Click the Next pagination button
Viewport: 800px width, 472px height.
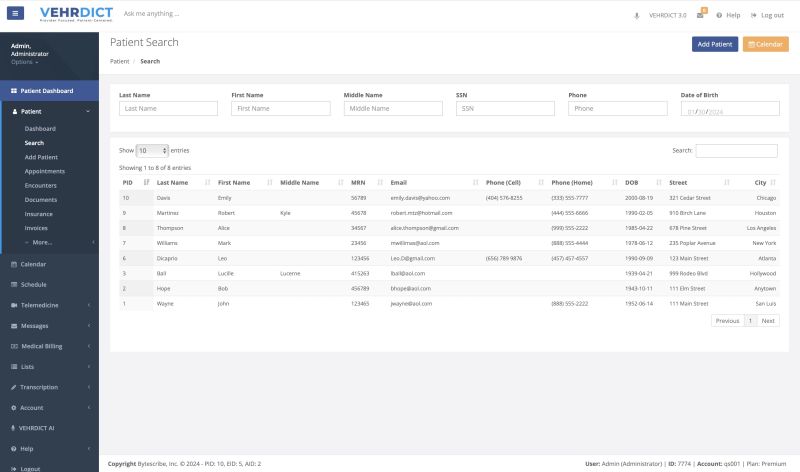(x=768, y=321)
